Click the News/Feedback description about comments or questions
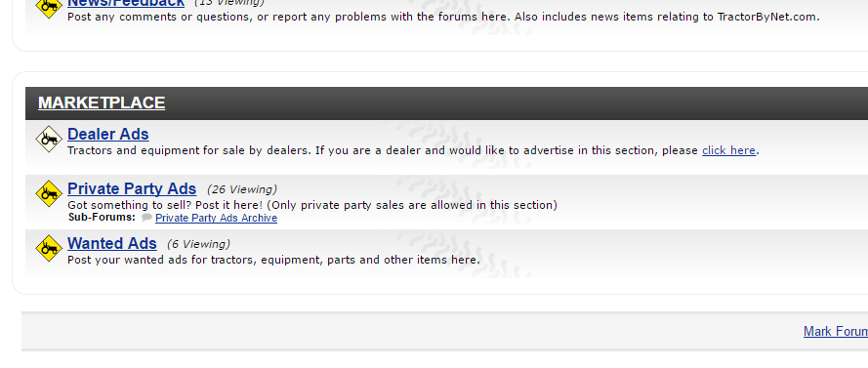868x368 pixels. click(443, 18)
